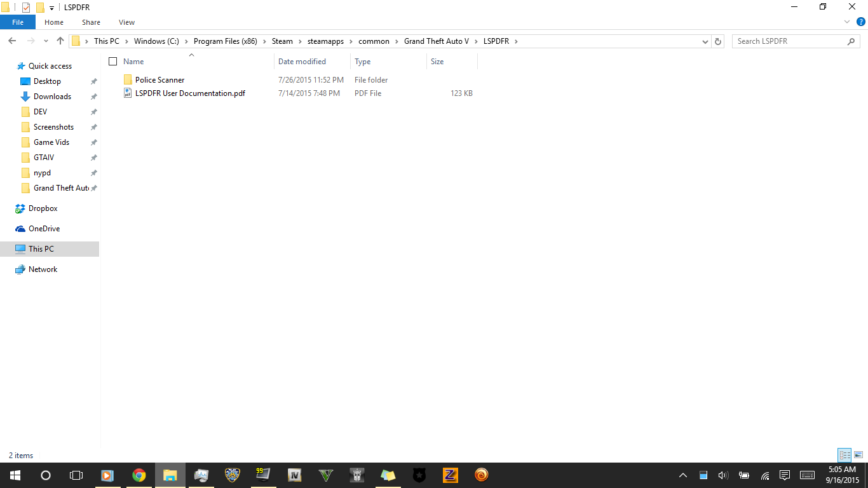
Task: Open the taskbar clock showing 5:05 AM
Action: click(x=842, y=475)
